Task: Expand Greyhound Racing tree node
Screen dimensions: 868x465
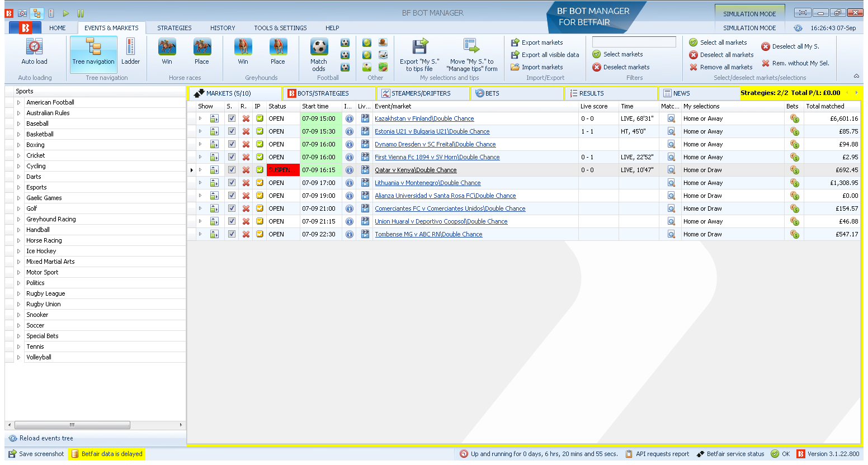Action: point(18,219)
